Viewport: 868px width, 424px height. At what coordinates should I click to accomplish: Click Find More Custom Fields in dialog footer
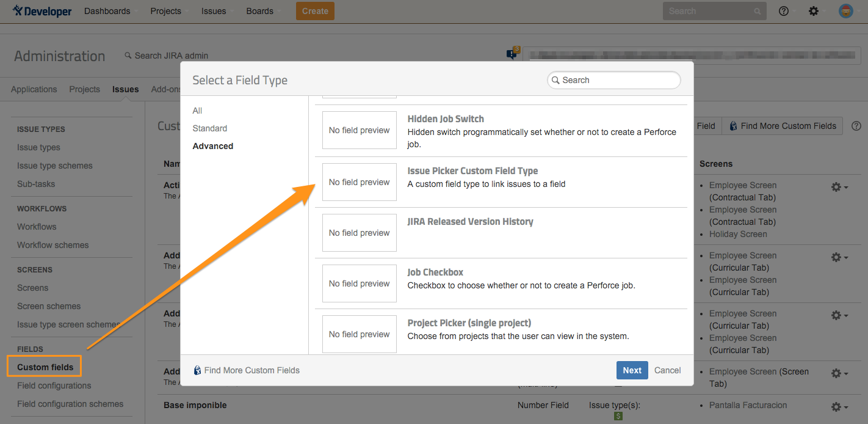click(x=247, y=370)
